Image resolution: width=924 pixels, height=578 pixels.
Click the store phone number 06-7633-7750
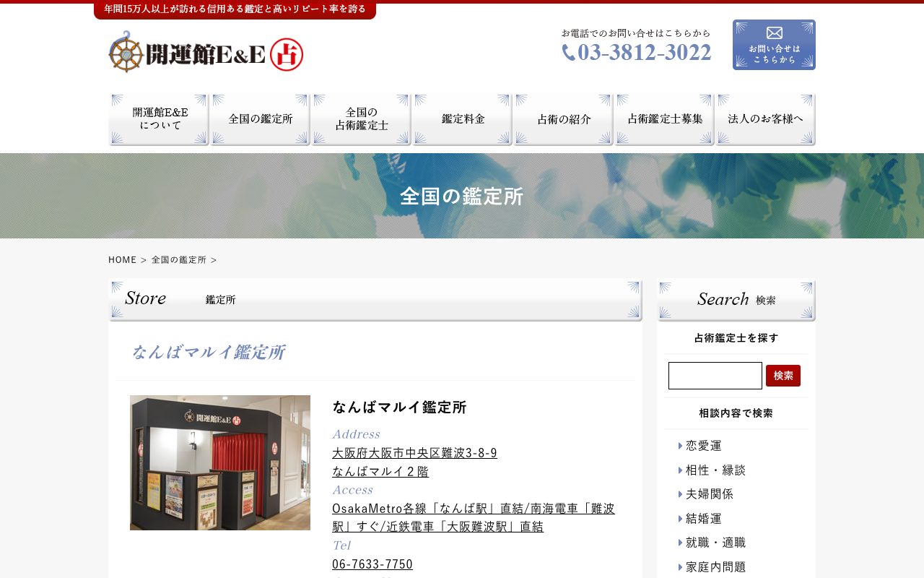click(x=372, y=564)
